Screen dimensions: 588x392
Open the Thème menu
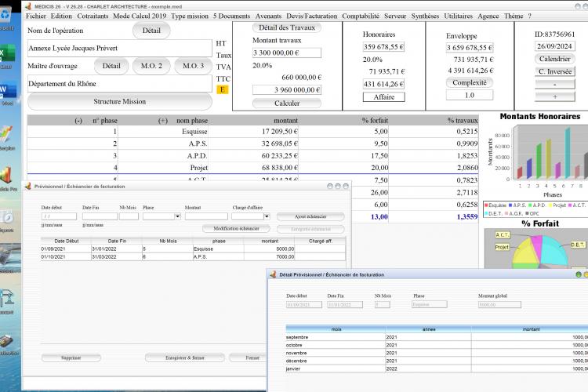pos(514,16)
